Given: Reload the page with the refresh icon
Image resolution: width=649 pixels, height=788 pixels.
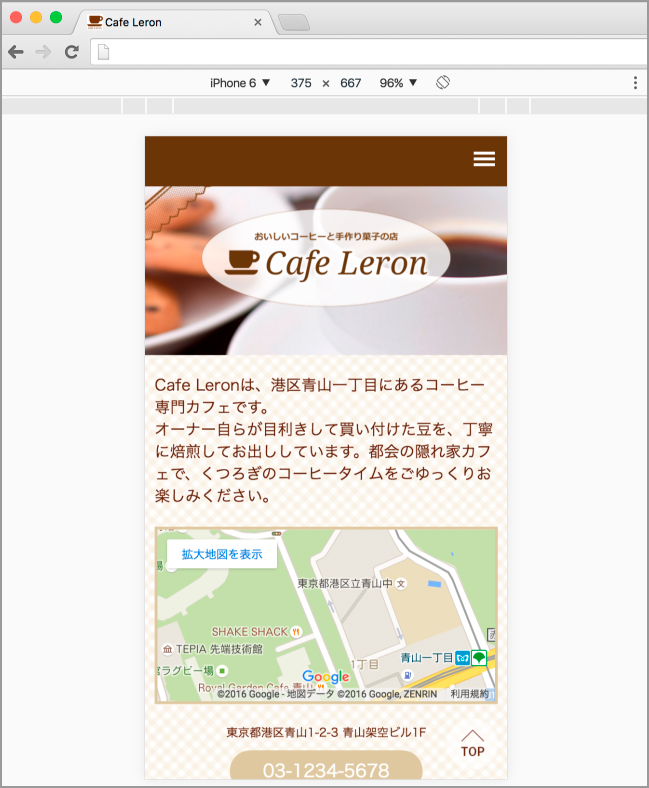Looking at the screenshot, I should coord(72,52).
